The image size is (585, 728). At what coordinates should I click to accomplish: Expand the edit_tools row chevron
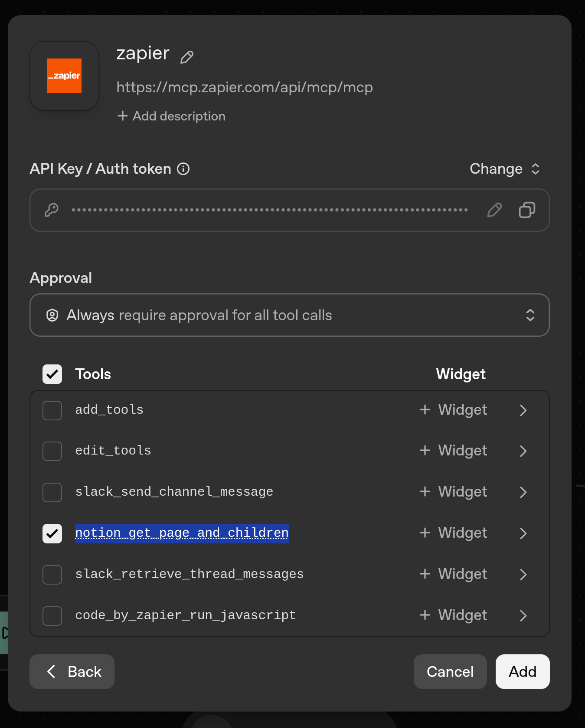point(523,451)
